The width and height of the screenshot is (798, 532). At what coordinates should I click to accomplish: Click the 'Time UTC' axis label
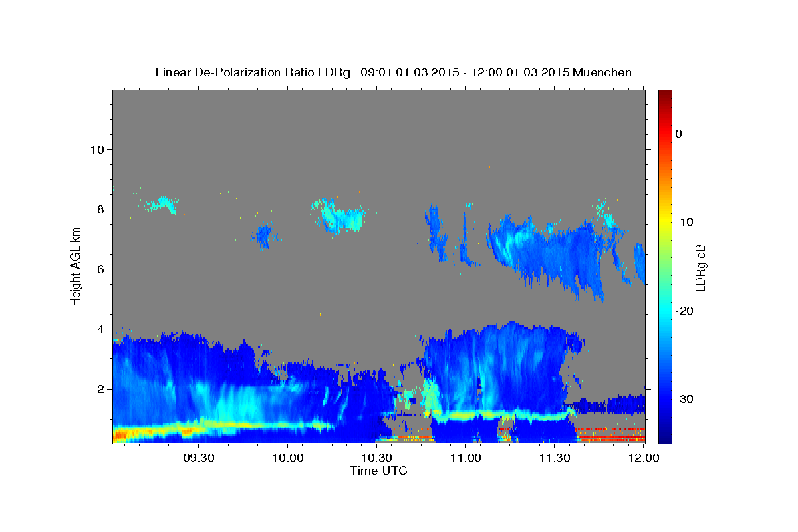click(x=378, y=471)
